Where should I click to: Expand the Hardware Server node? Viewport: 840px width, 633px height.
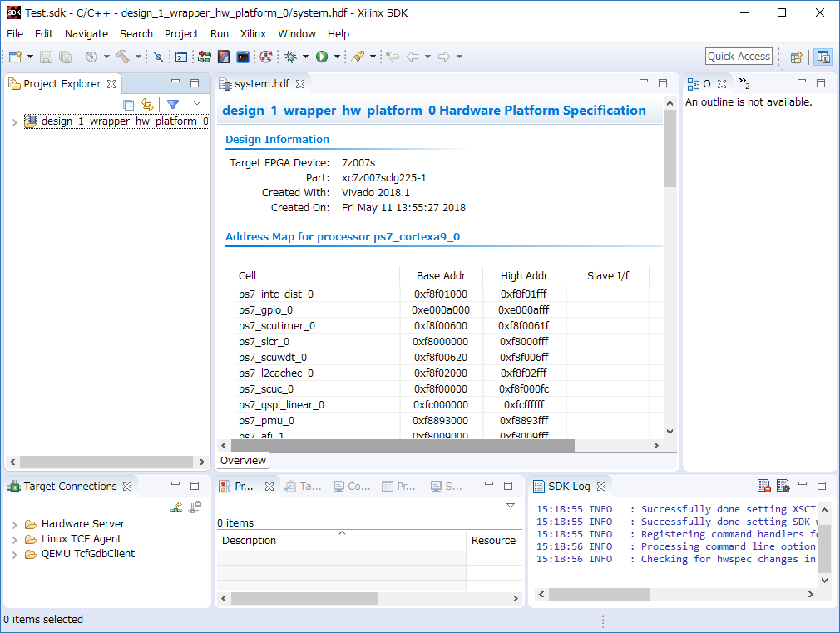[x=14, y=524]
